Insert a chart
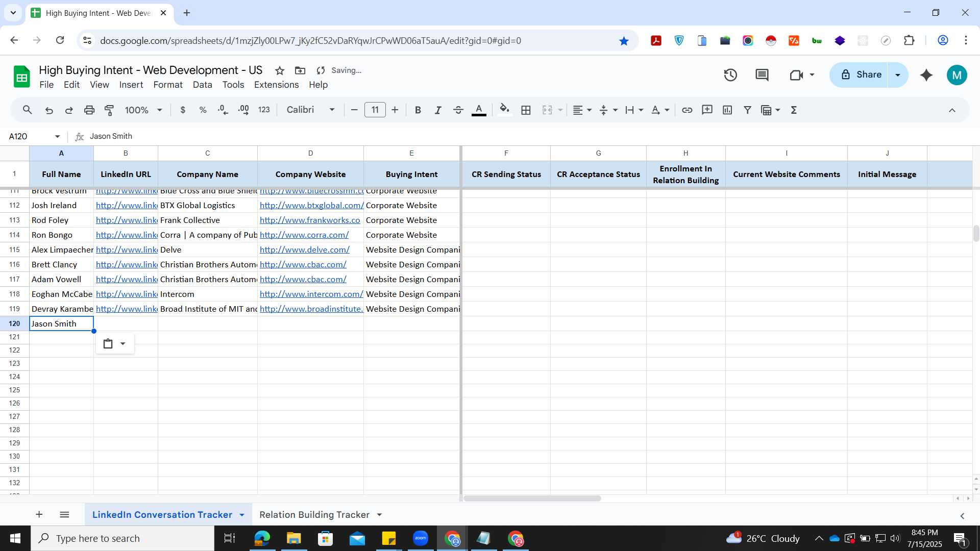Image resolution: width=980 pixels, height=551 pixels. pos(727,110)
